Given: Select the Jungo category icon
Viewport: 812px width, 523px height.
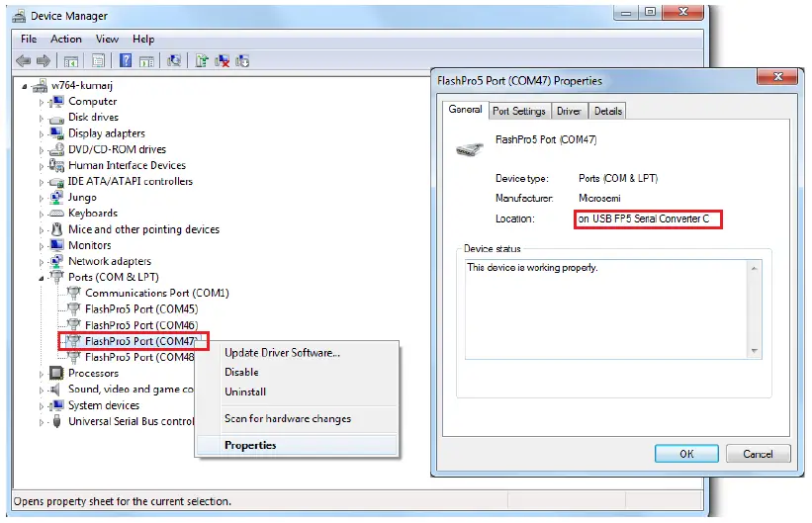Looking at the screenshot, I should 56,198.
